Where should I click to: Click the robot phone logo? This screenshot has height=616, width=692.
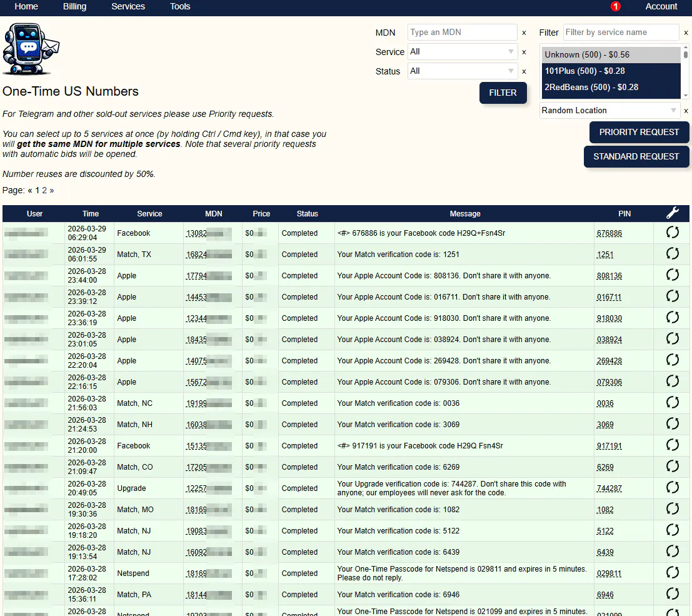pos(31,49)
